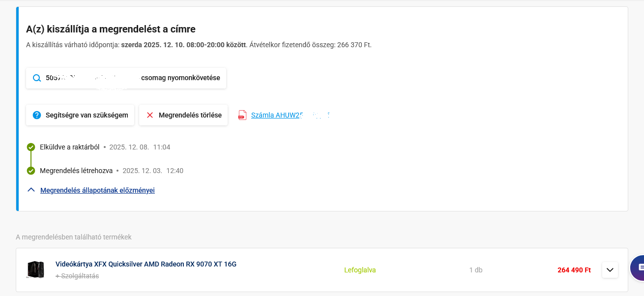
Task: Open the XFX Quicksilver Radeon RX 9070 XT product link
Action: click(146, 264)
